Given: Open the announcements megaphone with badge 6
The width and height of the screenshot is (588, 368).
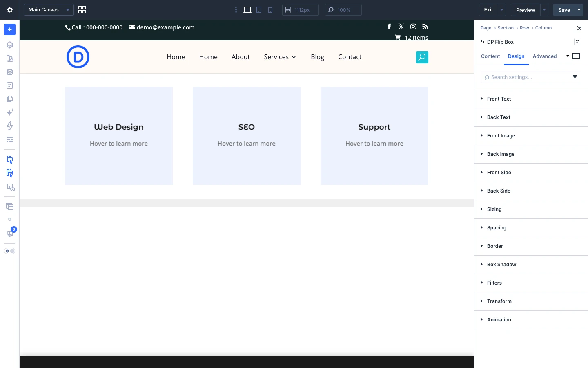Looking at the screenshot, I should (10, 233).
